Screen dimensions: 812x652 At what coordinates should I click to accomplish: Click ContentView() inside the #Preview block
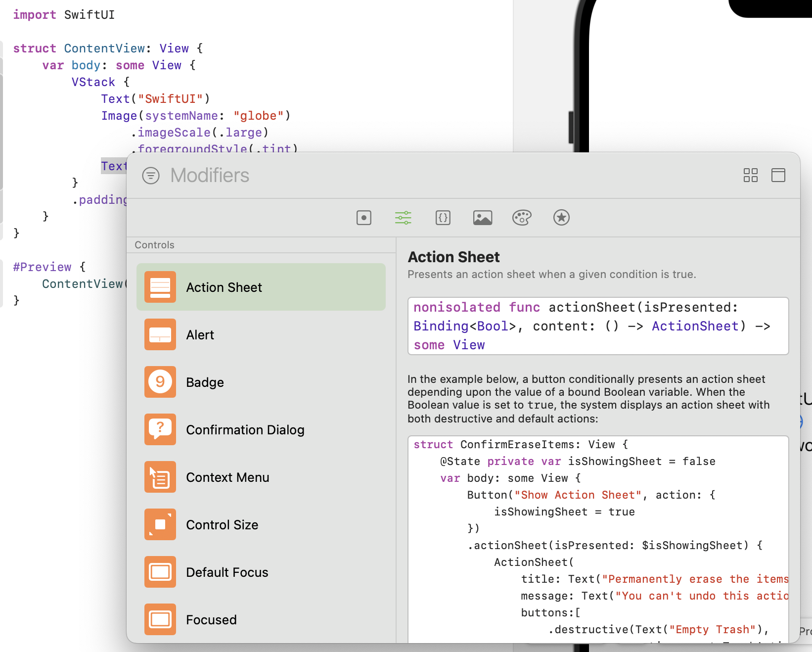click(x=85, y=284)
